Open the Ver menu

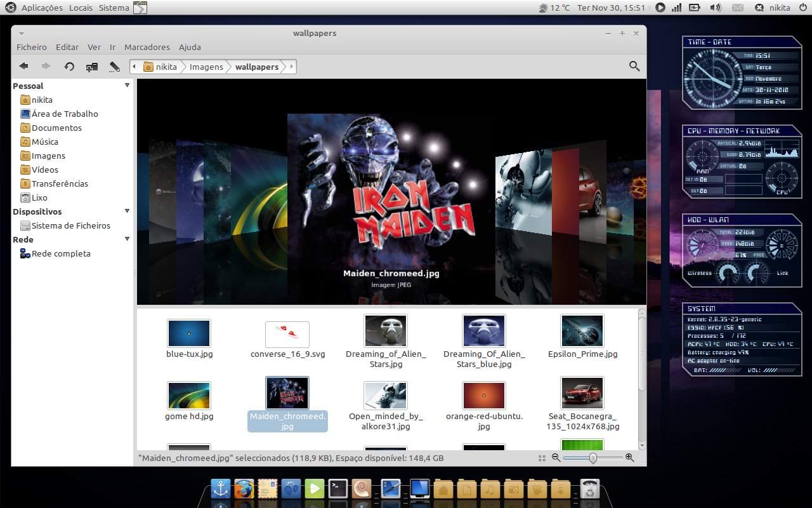[x=94, y=47]
